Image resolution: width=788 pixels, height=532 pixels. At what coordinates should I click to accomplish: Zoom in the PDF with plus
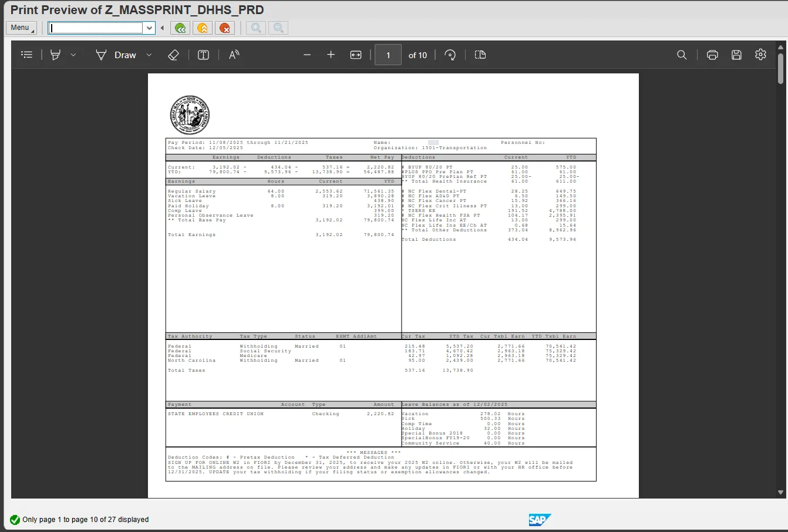tap(331, 55)
